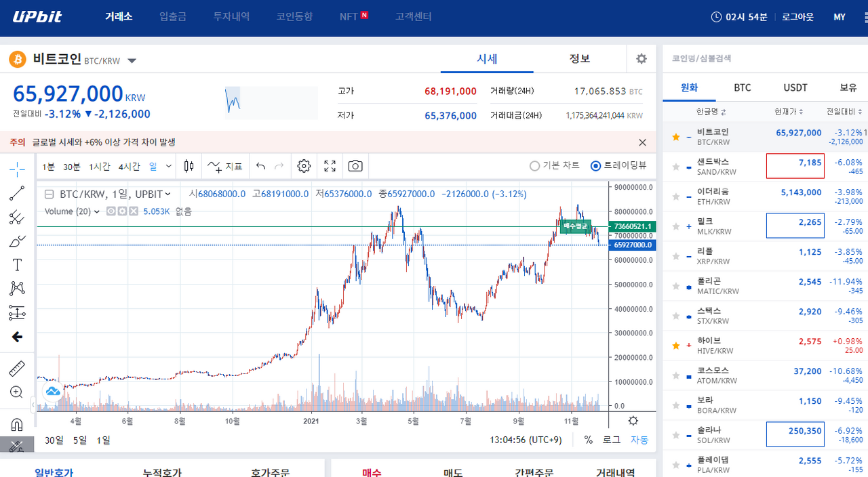The width and height of the screenshot is (868, 477).
Task: Click the cloud chart-save icon
Action: click(53, 391)
